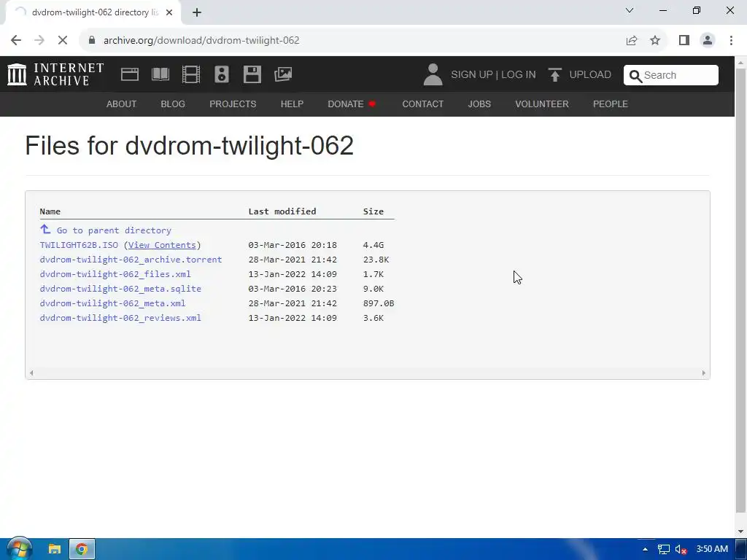Click the network tray icon
The image size is (747, 560).
663,549
